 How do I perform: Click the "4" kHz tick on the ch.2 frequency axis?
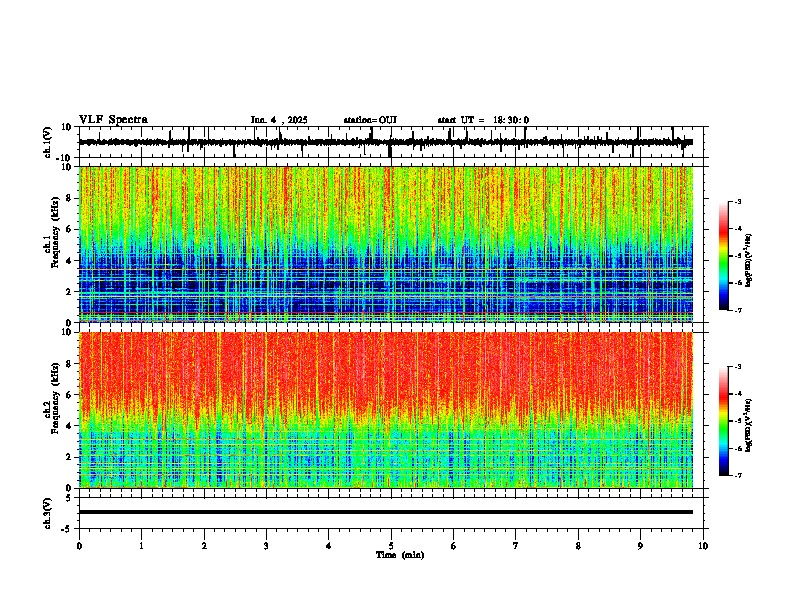(x=70, y=426)
